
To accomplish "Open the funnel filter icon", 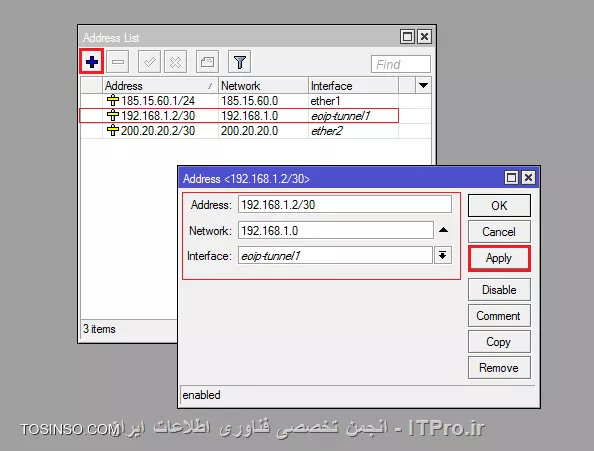I will click(x=239, y=62).
